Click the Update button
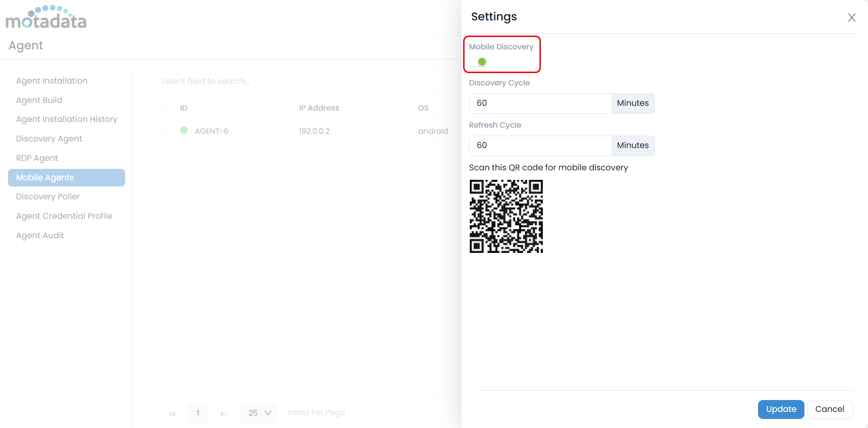This screenshot has width=868, height=428. point(781,409)
